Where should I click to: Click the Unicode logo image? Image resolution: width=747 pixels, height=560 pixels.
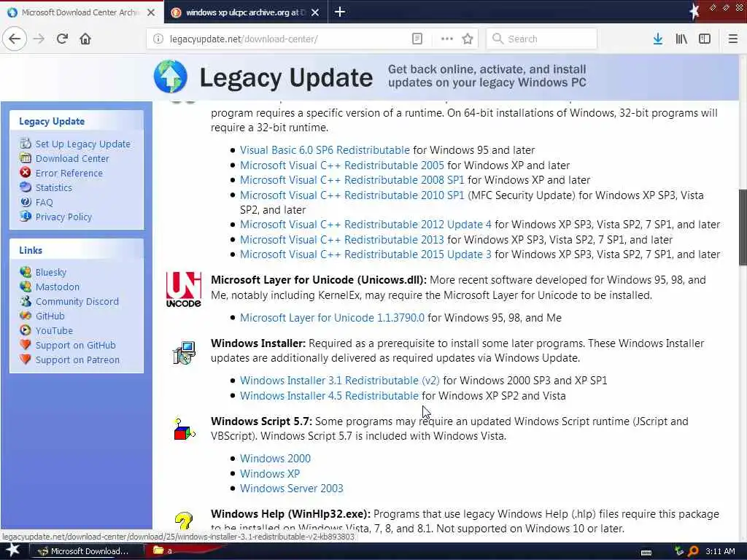pyautogui.click(x=183, y=289)
